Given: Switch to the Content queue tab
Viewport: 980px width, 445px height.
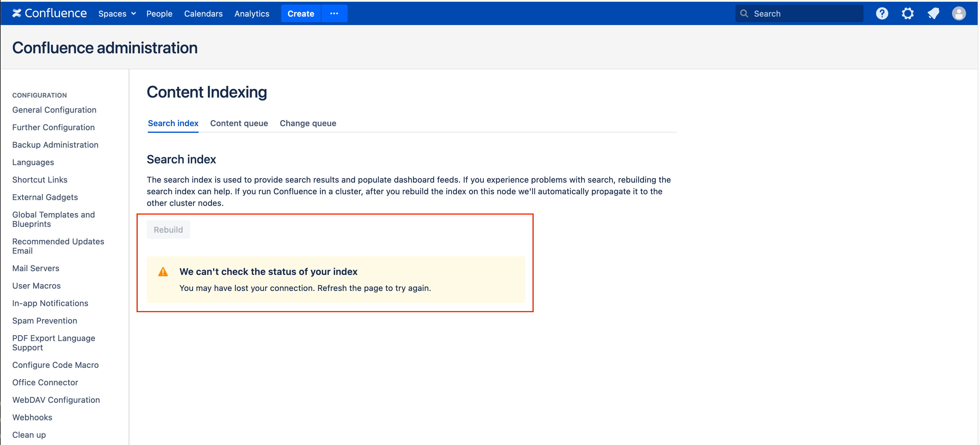Looking at the screenshot, I should [239, 123].
